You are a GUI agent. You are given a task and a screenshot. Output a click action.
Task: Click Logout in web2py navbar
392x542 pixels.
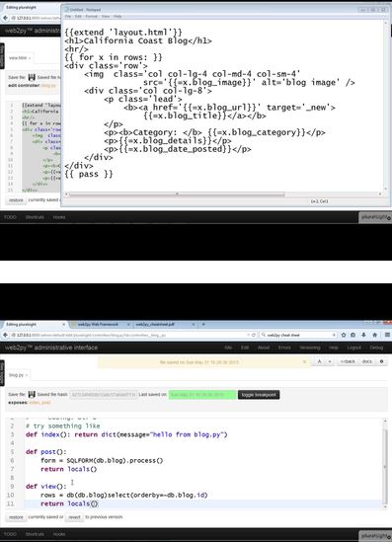tap(353, 348)
